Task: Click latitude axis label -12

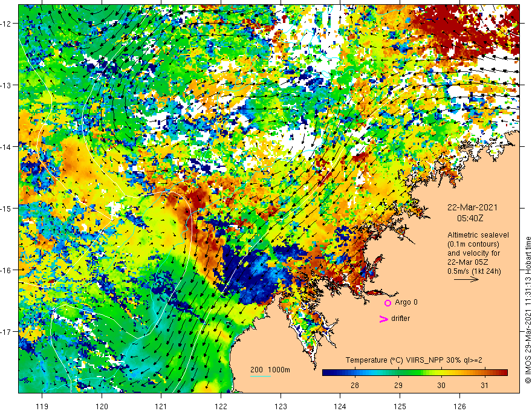Action: [7, 24]
